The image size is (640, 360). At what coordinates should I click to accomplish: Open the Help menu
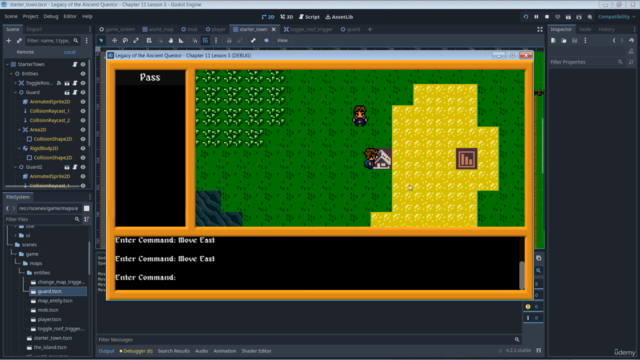click(87, 16)
